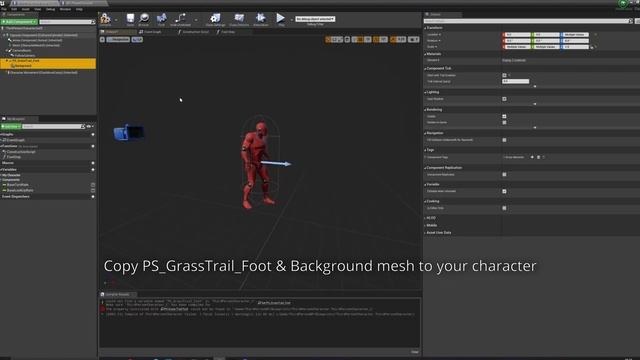This screenshot has width=640, height=360.
Task: Click the Add New button in My Blueprint
Action: coord(11,127)
